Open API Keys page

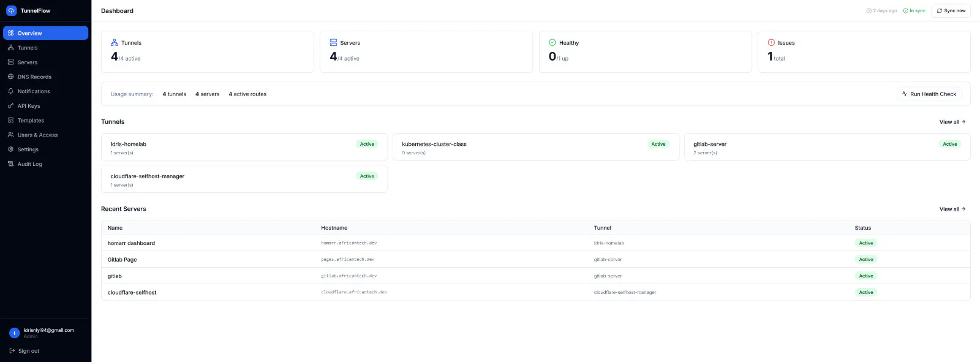tap(45, 106)
